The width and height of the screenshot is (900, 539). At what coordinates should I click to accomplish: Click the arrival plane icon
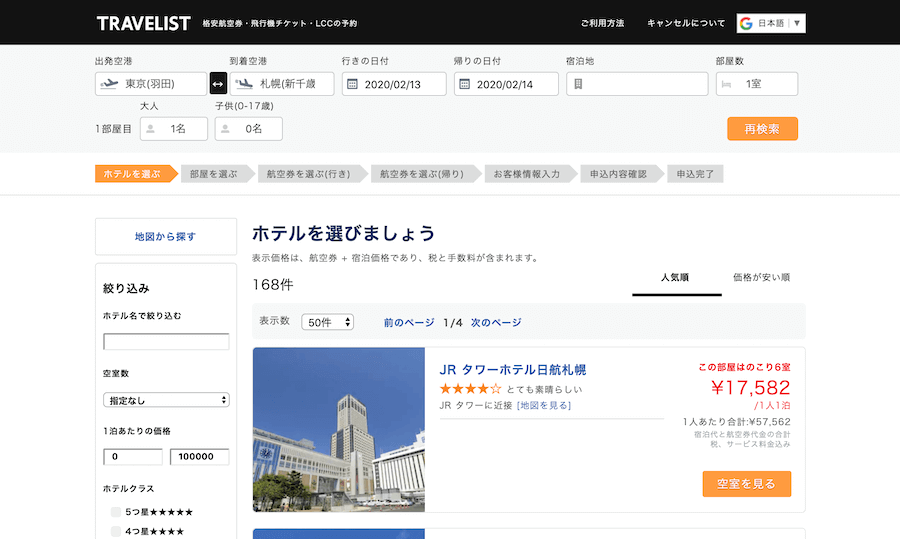tap(244, 84)
